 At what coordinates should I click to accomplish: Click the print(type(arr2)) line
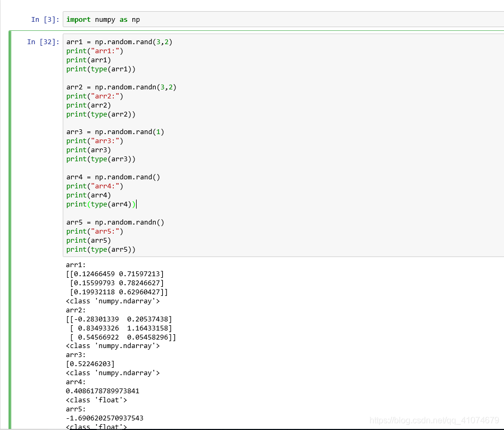click(101, 114)
